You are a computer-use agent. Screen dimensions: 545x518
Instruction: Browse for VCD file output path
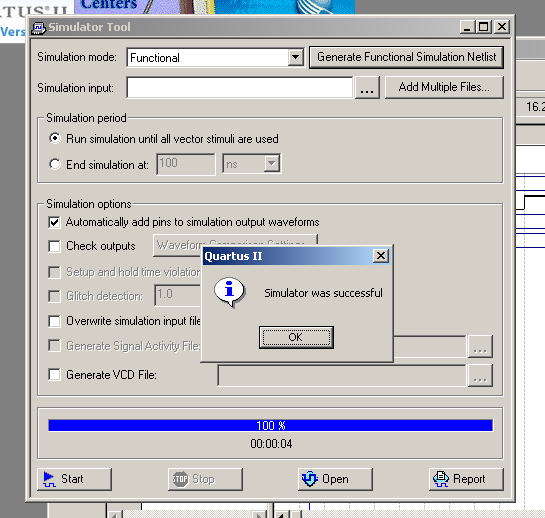[x=480, y=375]
